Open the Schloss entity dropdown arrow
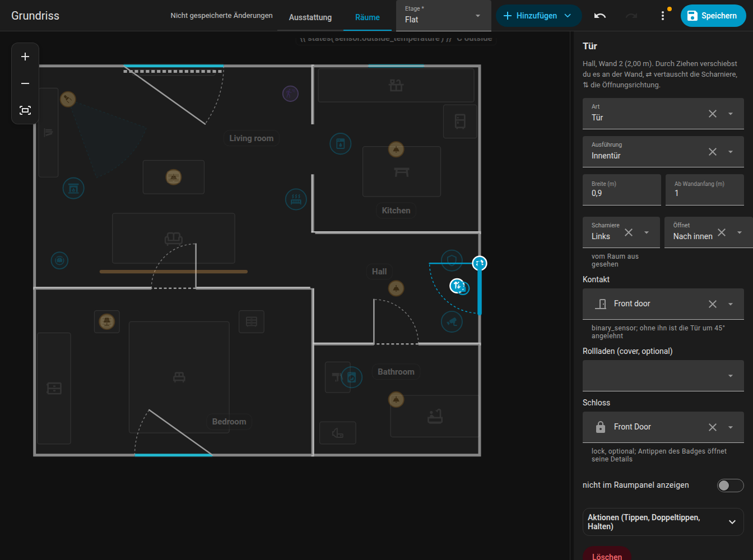753x560 pixels. click(x=731, y=427)
